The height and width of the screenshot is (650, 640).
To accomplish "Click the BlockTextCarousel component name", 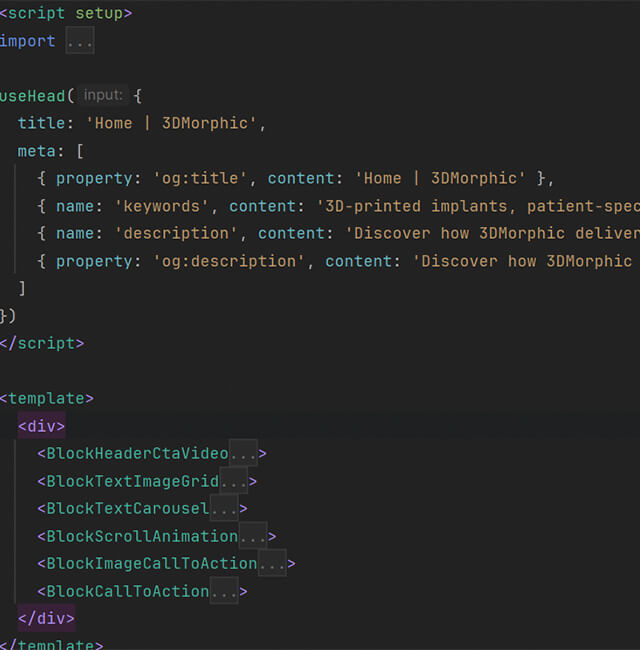I will [x=128, y=509].
